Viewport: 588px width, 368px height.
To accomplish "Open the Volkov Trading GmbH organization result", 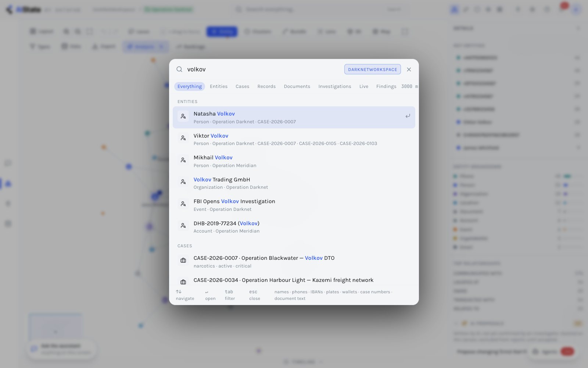I will pos(294,183).
